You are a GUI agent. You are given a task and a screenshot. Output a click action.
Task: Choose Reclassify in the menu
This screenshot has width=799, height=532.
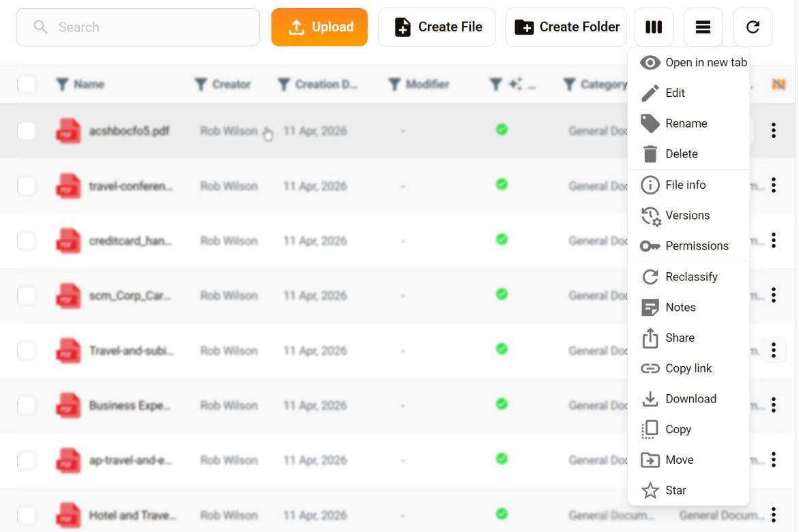tap(688, 277)
